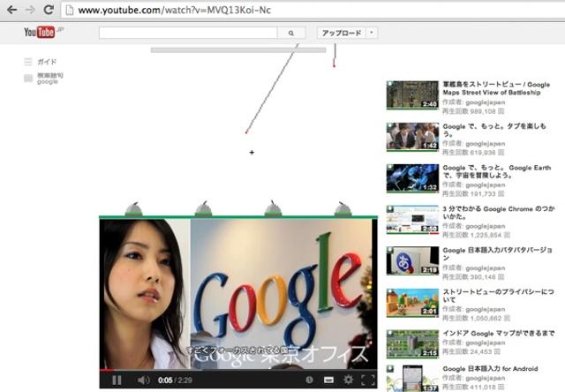565x392 pixels.
Task: Click googlejapan author under Battleship video
Action: [x=485, y=102]
